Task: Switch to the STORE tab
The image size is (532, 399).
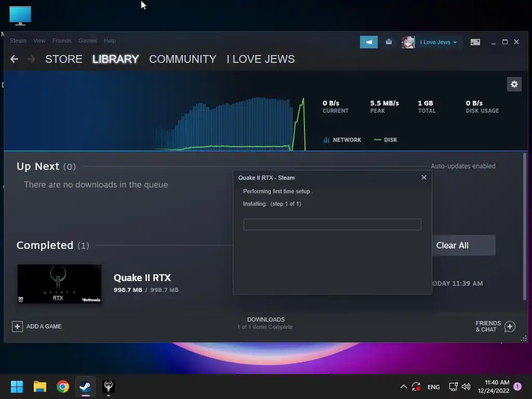Action: pyautogui.click(x=64, y=59)
